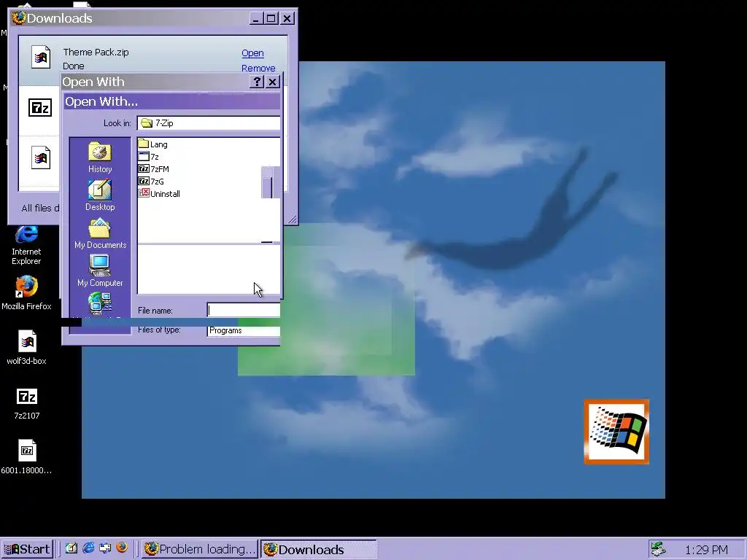Select the 7zFM program file
Image resolution: width=747 pixels, height=560 pixels.
pyautogui.click(x=153, y=168)
